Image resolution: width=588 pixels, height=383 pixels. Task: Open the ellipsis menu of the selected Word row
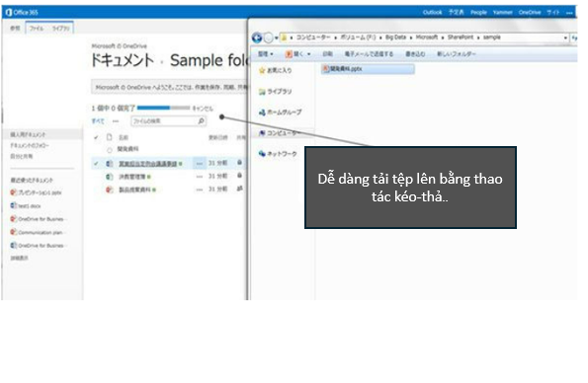tap(199, 164)
